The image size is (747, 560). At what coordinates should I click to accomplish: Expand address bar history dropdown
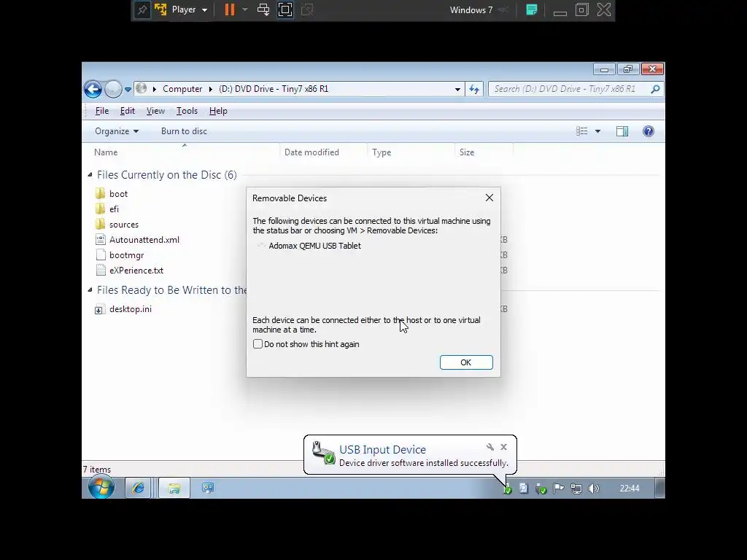tap(457, 90)
